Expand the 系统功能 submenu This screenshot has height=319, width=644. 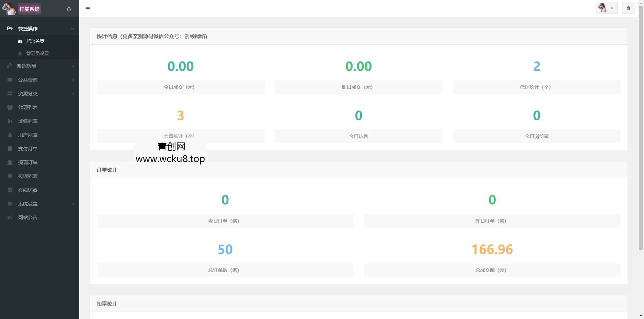39,66
